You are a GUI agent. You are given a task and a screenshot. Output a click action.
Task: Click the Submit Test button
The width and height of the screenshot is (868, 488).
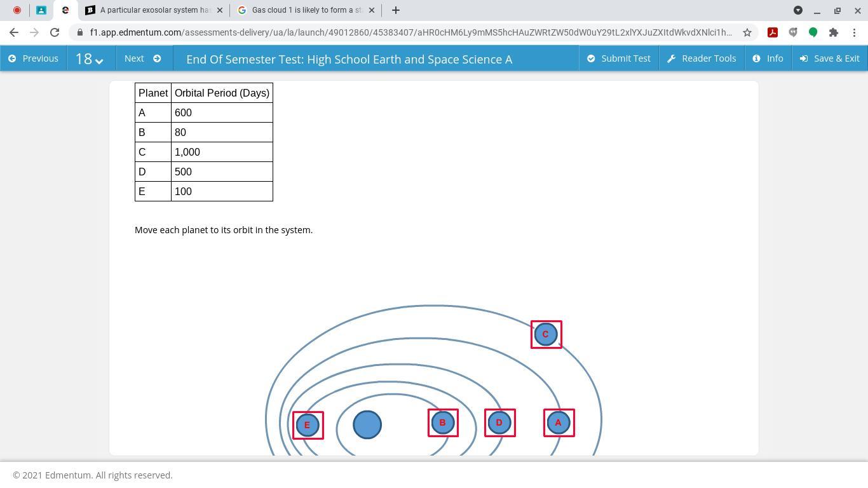click(619, 58)
